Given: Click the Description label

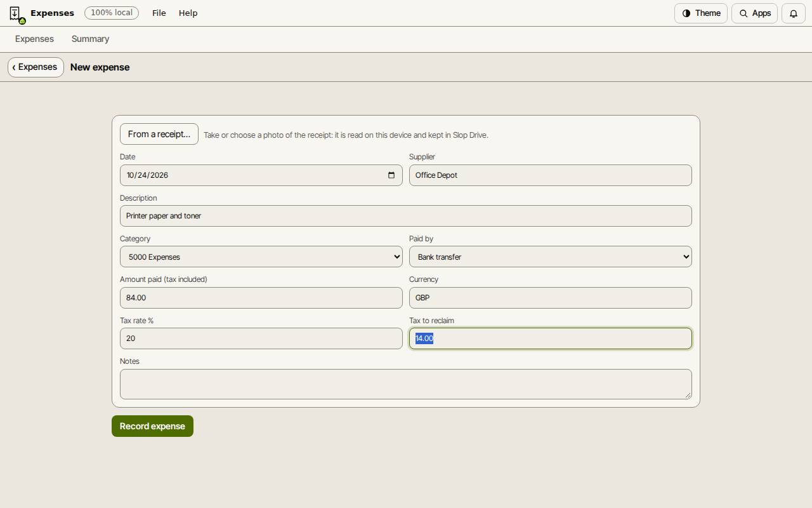Looking at the screenshot, I should [138, 198].
